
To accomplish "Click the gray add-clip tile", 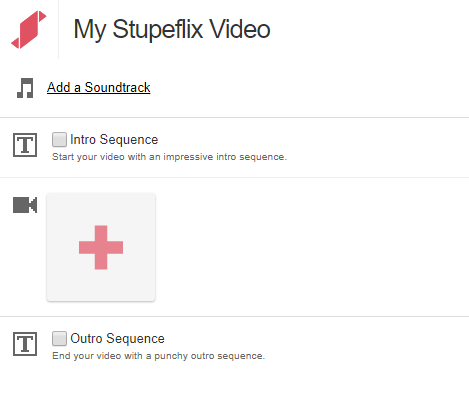I will (101, 247).
